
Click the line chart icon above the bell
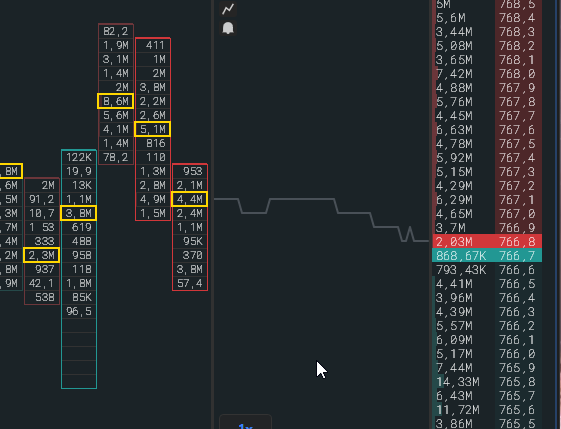[228, 9]
